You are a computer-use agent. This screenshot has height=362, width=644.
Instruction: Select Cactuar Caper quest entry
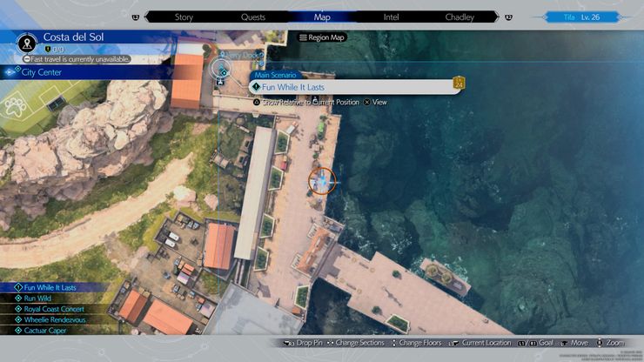[45, 331]
